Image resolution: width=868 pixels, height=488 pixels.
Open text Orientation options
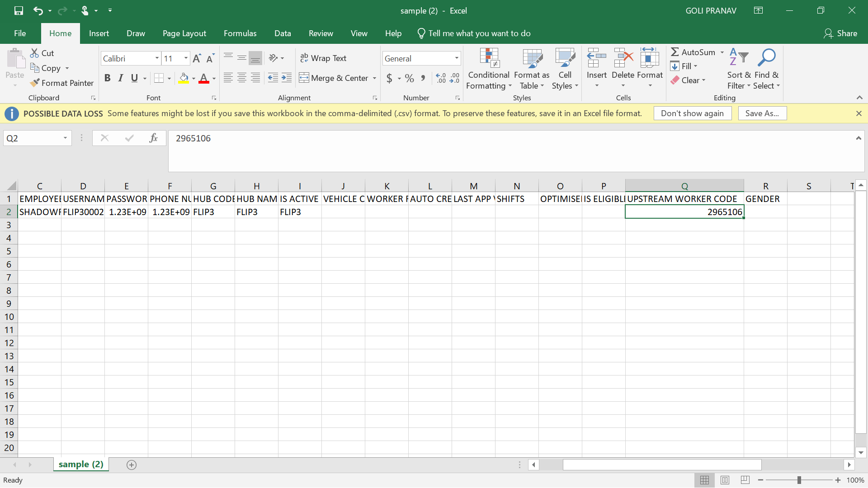click(x=276, y=58)
